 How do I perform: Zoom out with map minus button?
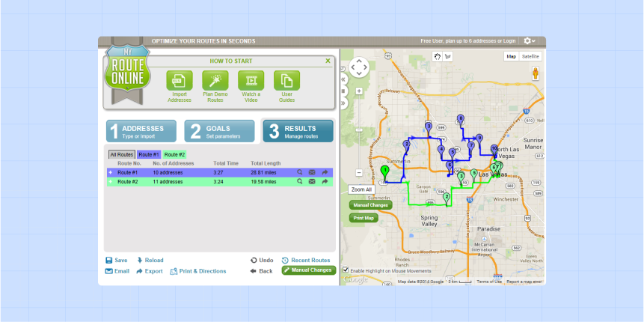click(x=359, y=173)
